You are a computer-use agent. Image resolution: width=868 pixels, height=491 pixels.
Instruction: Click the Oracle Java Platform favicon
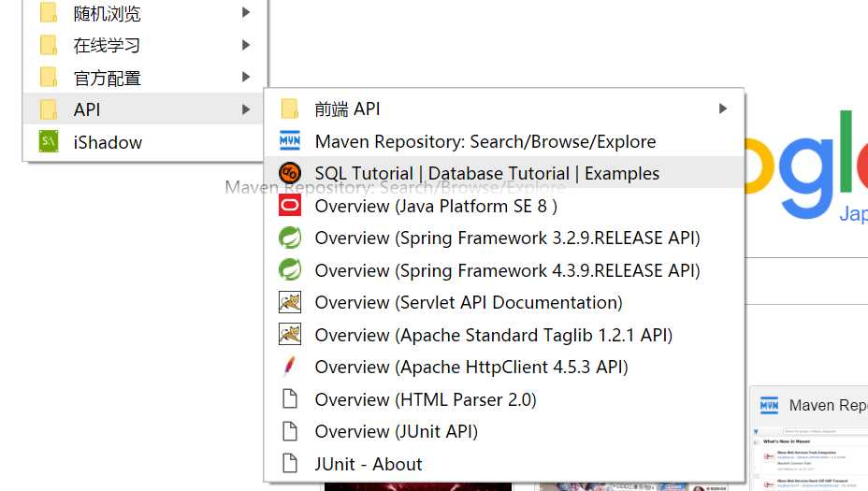(x=290, y=206)
